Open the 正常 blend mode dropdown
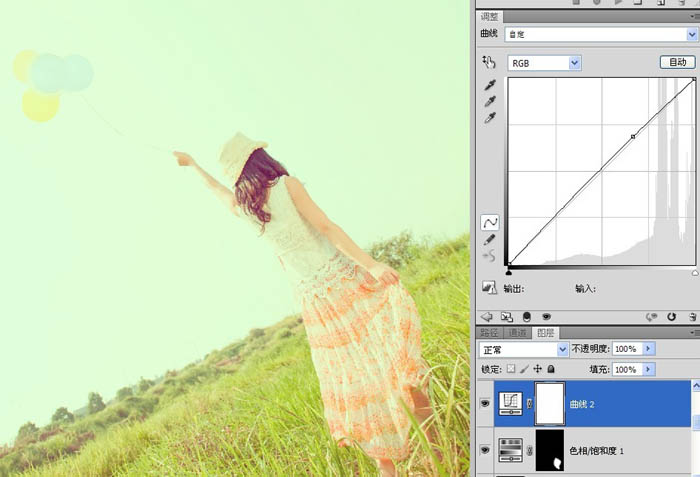 pyautogui.click(x=524, y=349)
